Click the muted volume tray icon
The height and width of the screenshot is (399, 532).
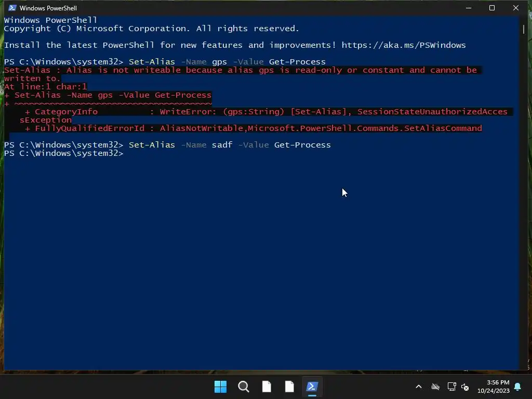465,387
